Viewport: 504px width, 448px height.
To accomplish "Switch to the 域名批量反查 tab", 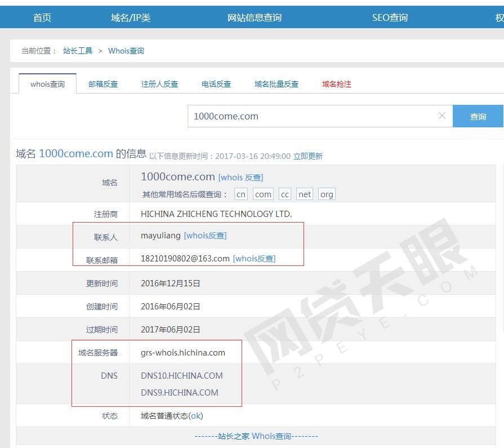I will point(276,84).
